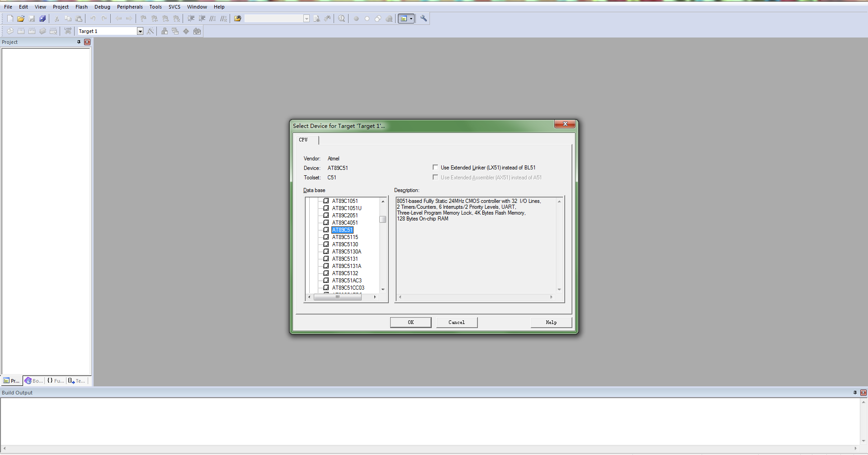Click the device list scroll-down arrow
Viewport: 868px width, 455px height.
383,289
